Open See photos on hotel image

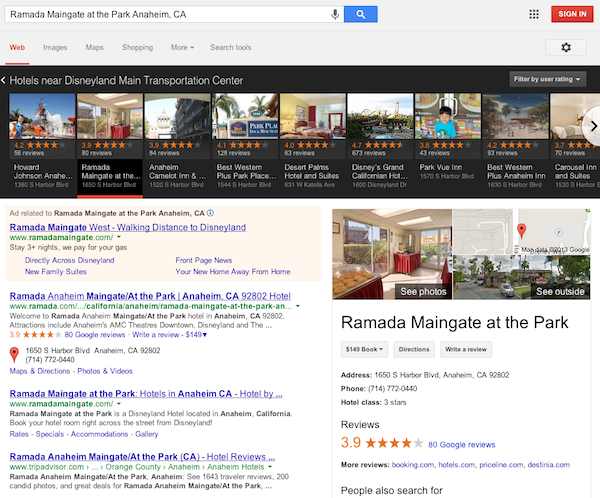pyautogui.click(x=423, y=291)
